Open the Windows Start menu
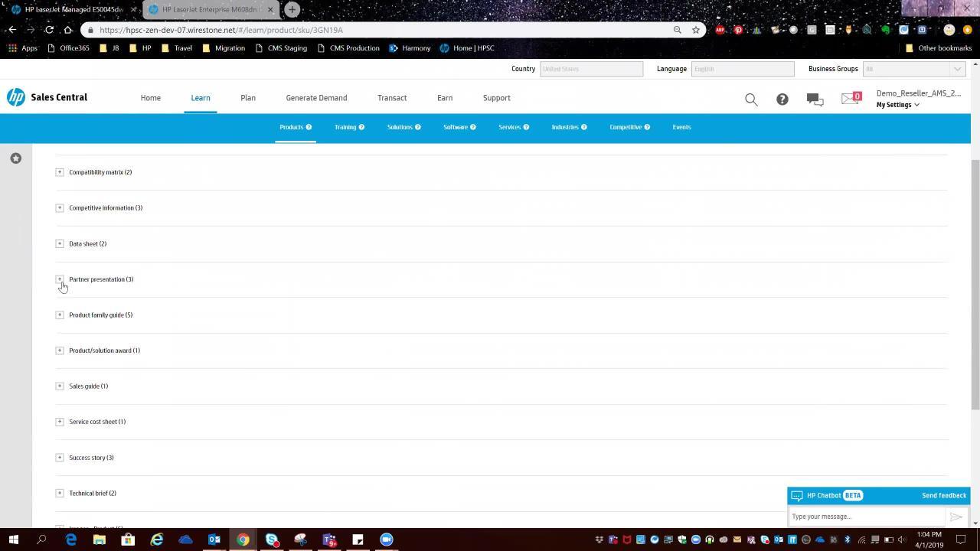Image resolution: width=980 pixels, height=551 pixels. (13, 540)
